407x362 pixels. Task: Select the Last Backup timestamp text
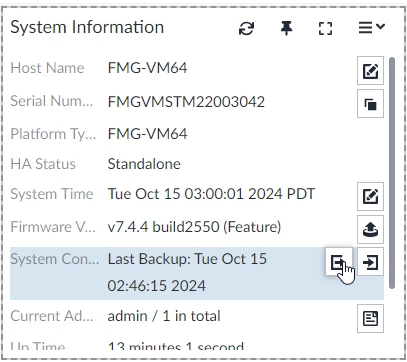[x=187, y=272]
